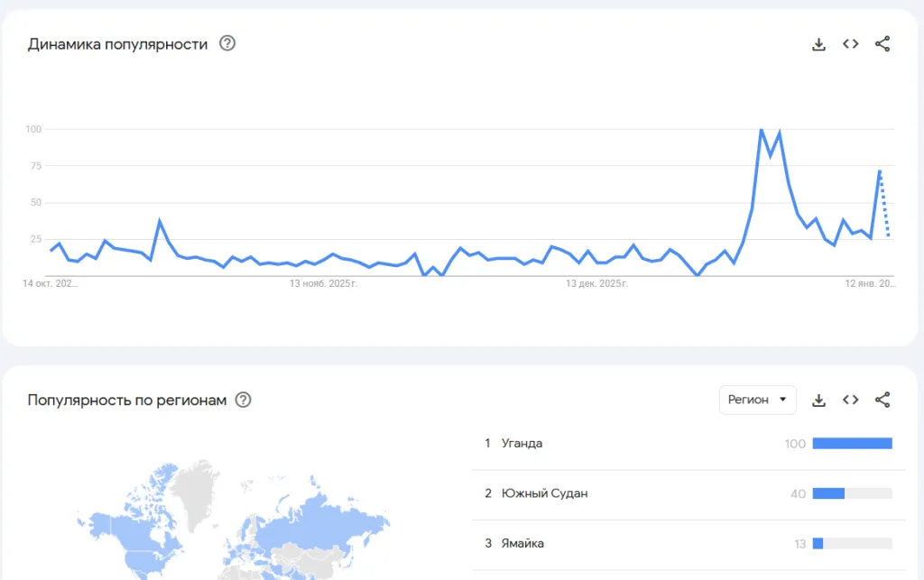This screenshot has width=924, height=580.
Task: Open help icon next to Популярность по регионам
Action: click(243, 400)
